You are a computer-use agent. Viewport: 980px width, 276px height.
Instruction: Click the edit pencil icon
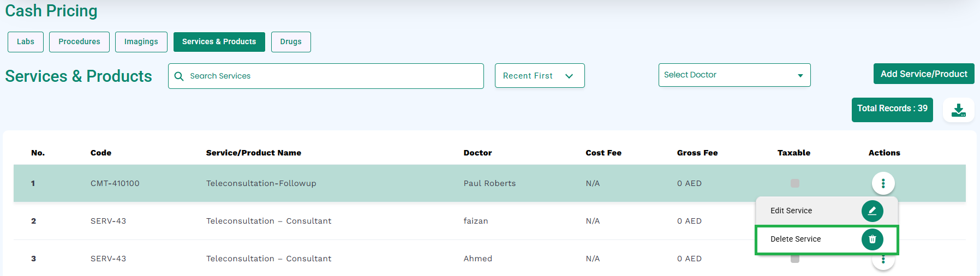(872, 211)
